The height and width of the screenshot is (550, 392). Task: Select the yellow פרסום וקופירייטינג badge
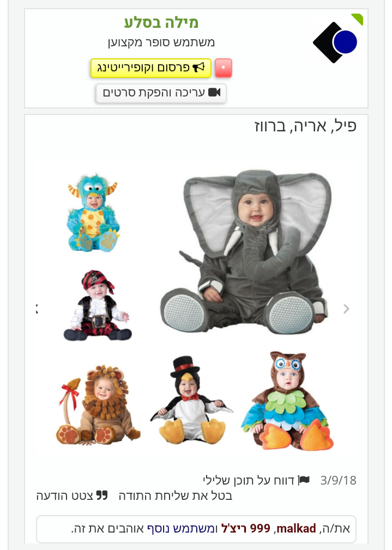151,68
